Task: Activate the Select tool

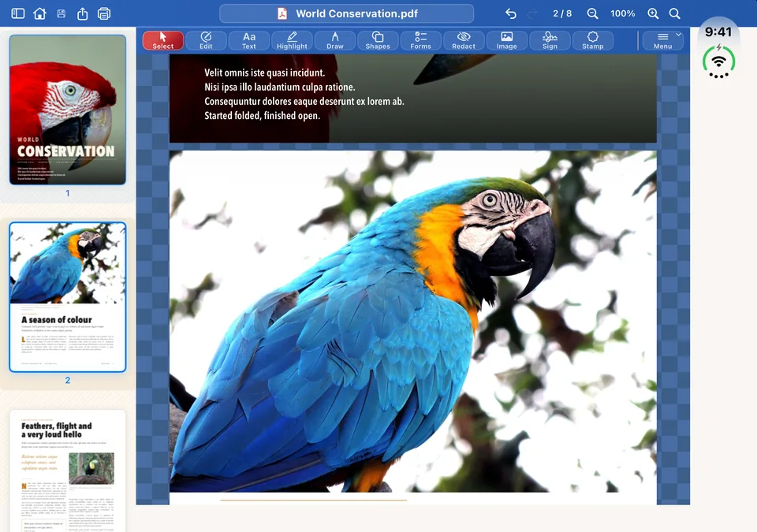Action: 163,40
